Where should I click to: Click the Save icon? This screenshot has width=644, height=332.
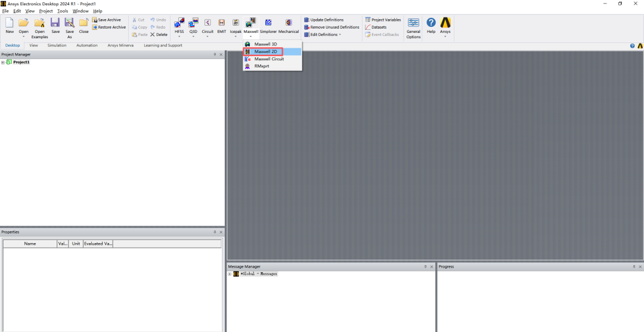(55, 23)
